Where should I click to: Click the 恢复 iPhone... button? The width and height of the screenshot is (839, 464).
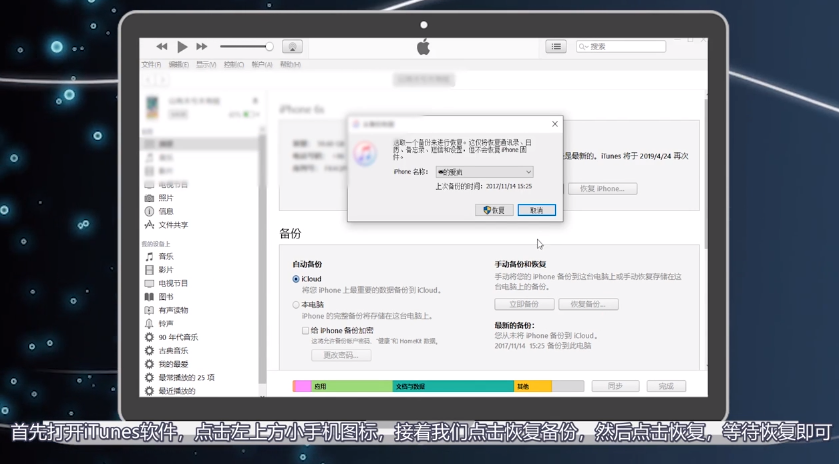pos(602,188)
